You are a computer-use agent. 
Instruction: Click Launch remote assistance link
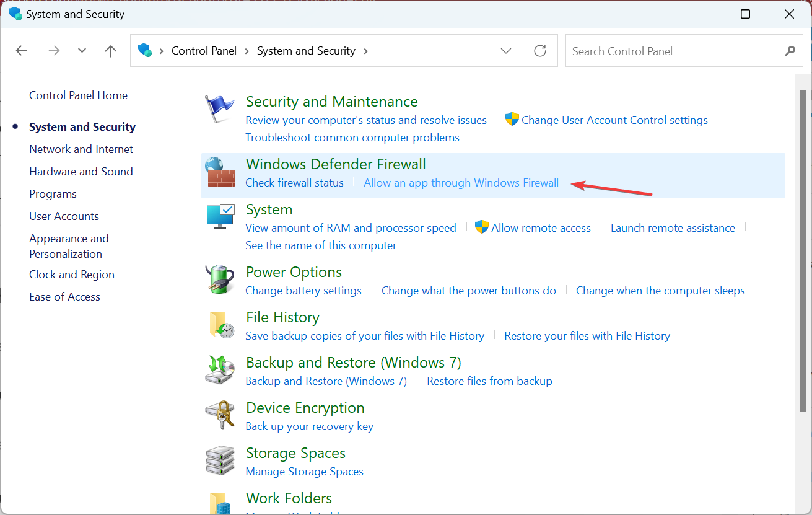click(x=673, y=227)
